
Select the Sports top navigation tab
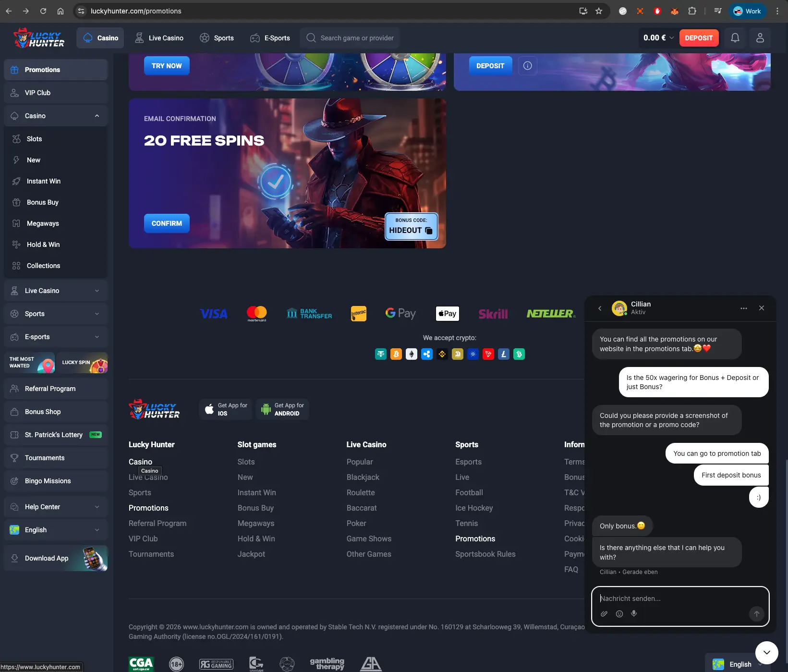pyautogui.click(x=217, y=38)
